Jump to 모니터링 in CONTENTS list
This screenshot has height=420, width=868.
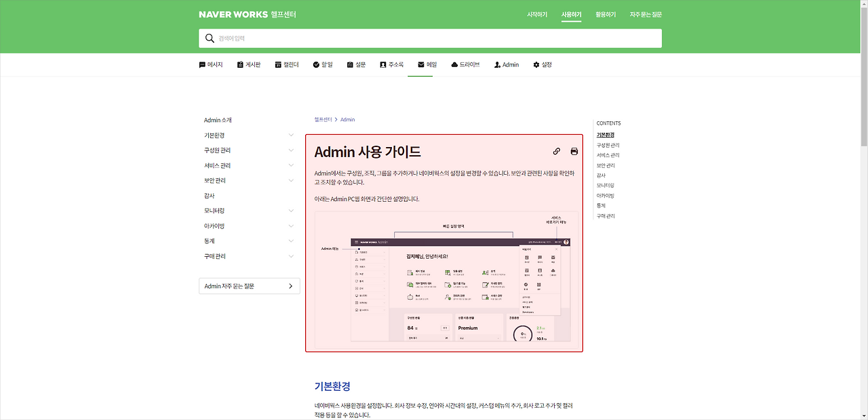606,185
